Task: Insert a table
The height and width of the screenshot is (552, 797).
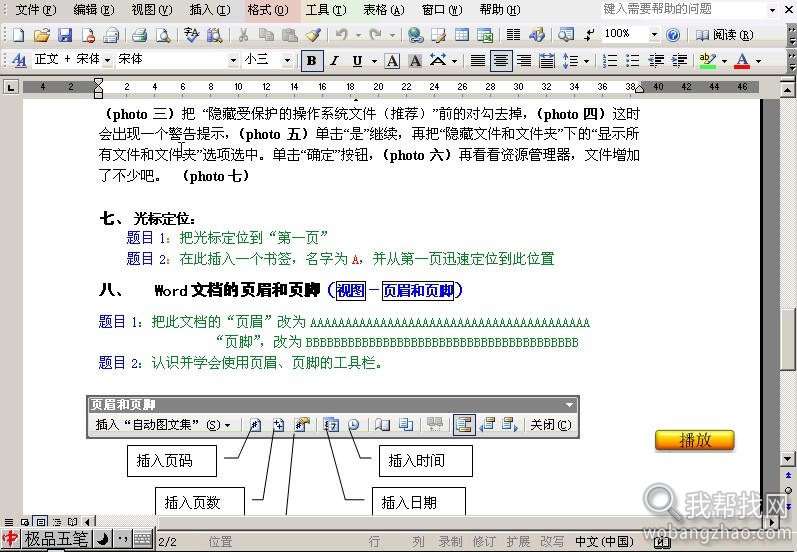Action: pyautogui.click(x=462, y=35)
